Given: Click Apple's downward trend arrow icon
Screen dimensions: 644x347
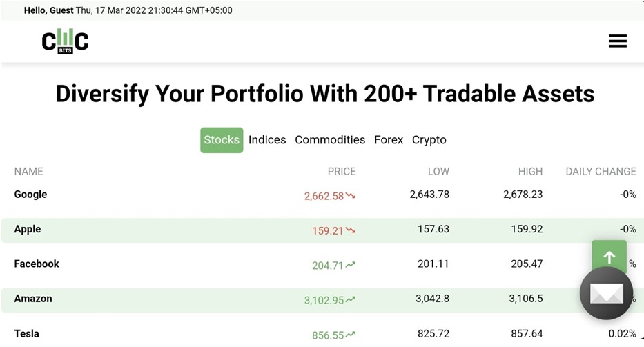Looking at the screenshot, I should (351, 230).
